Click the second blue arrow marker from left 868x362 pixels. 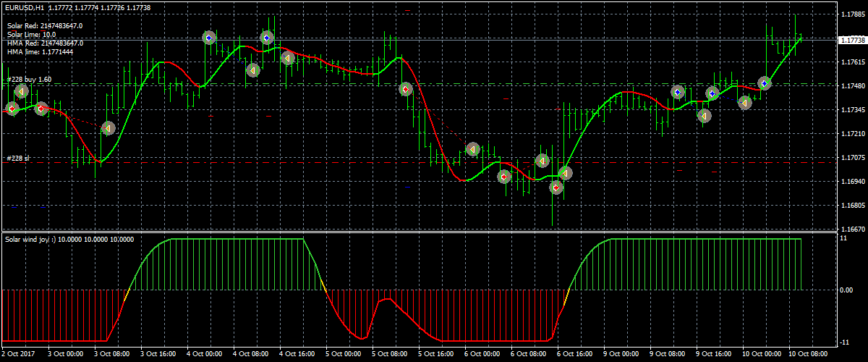click(x=267, y=38)
